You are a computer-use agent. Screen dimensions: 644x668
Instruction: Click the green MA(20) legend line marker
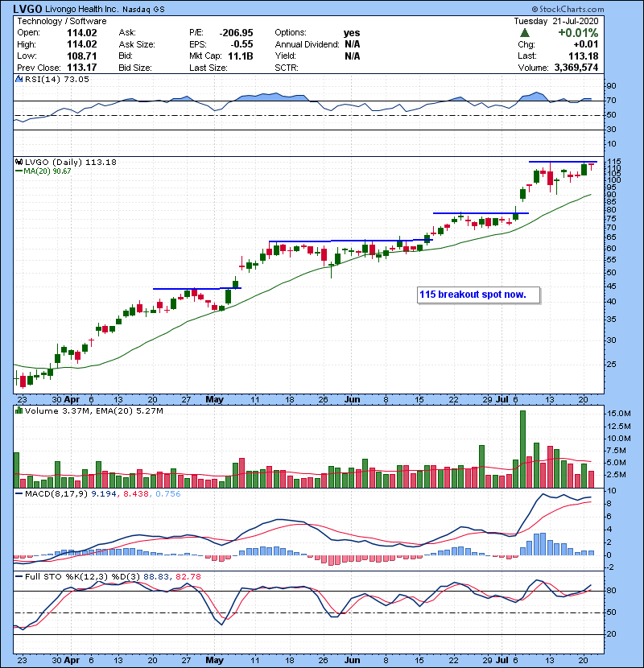[x=19, y=171]
